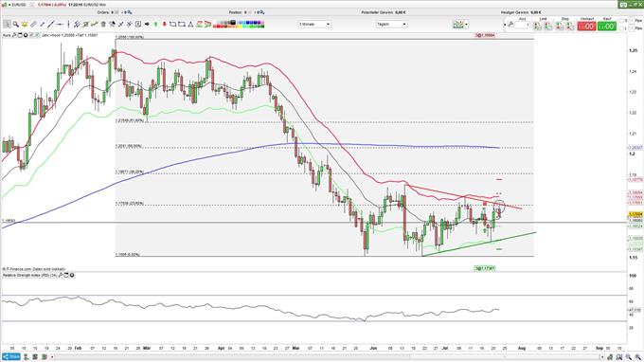Open dropdown arrow next to Share icons
The width and height of the screenshot is (644, 362).
[x=52, y=356]
